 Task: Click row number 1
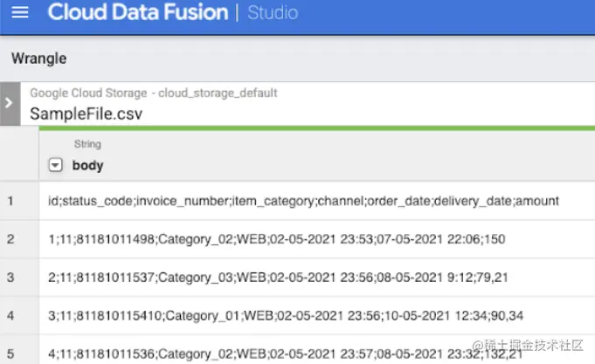10,201
